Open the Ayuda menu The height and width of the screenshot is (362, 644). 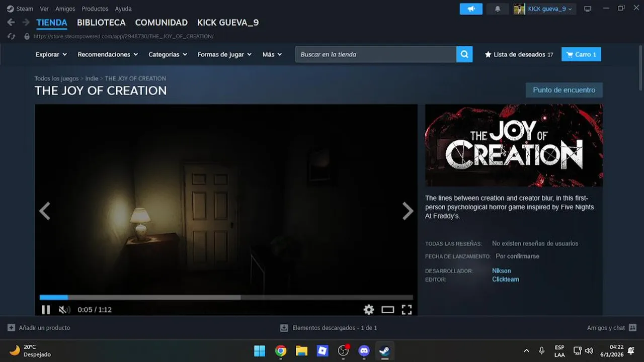point(123,9)
